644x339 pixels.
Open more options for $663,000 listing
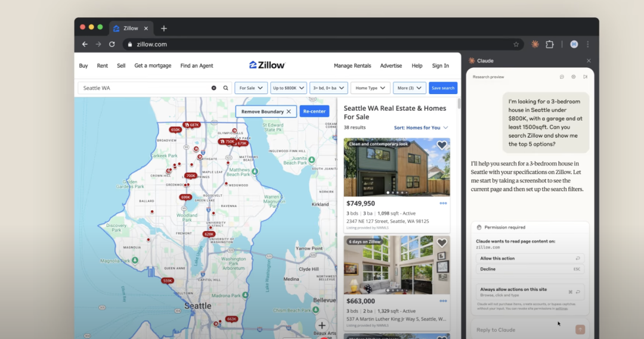click(x=443, y=301)
